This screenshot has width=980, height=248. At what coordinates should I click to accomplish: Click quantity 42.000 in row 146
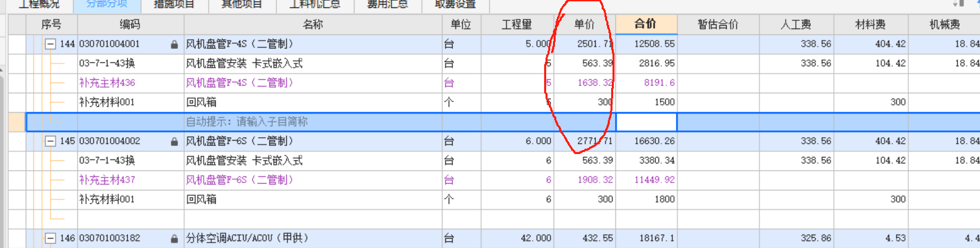[535, 239]
